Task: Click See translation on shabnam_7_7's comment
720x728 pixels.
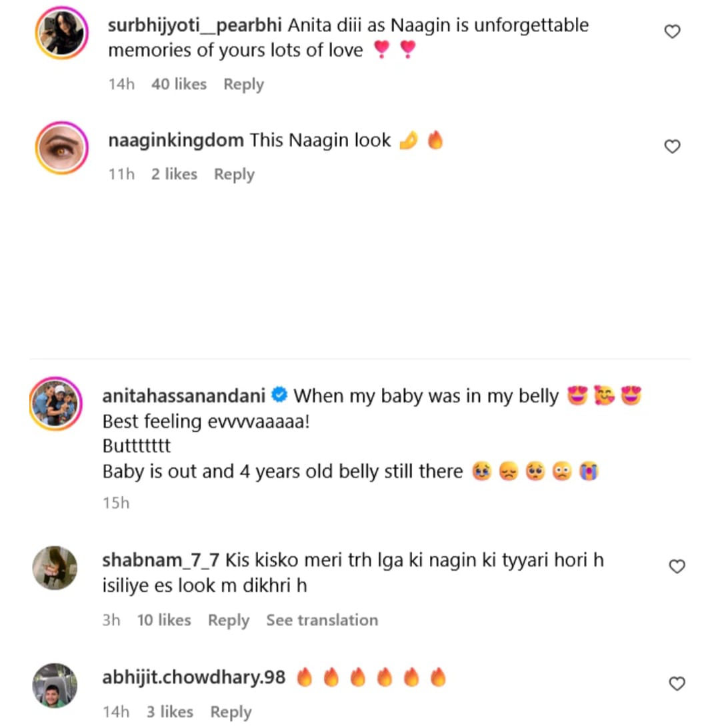Action: pos(322,620)
